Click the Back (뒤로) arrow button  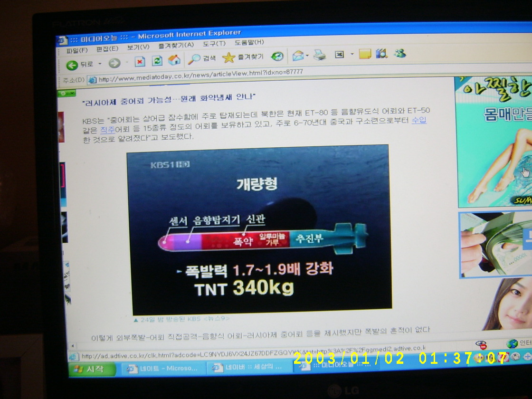pos(72,64)
